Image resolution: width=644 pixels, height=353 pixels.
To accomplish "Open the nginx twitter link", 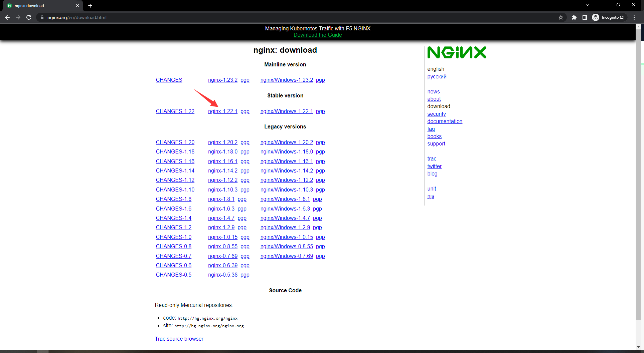I will [x=434, y=166].
